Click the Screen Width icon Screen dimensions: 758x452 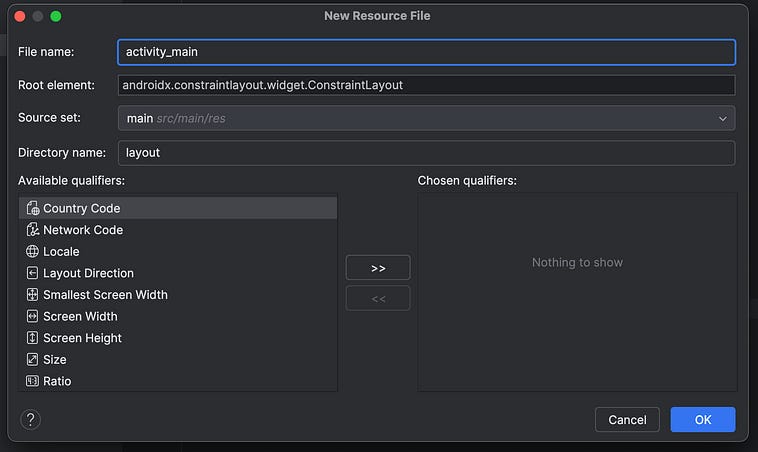coord(32,316)
